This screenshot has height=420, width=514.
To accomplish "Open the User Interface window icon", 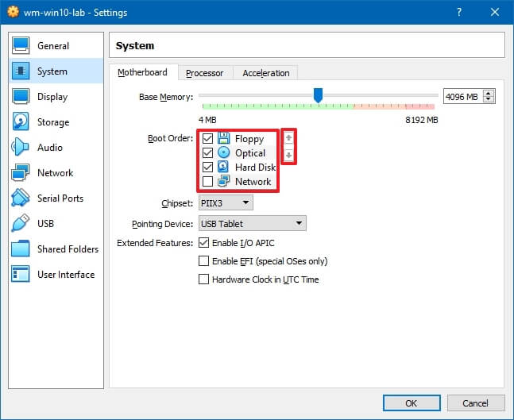I will 21,274.
